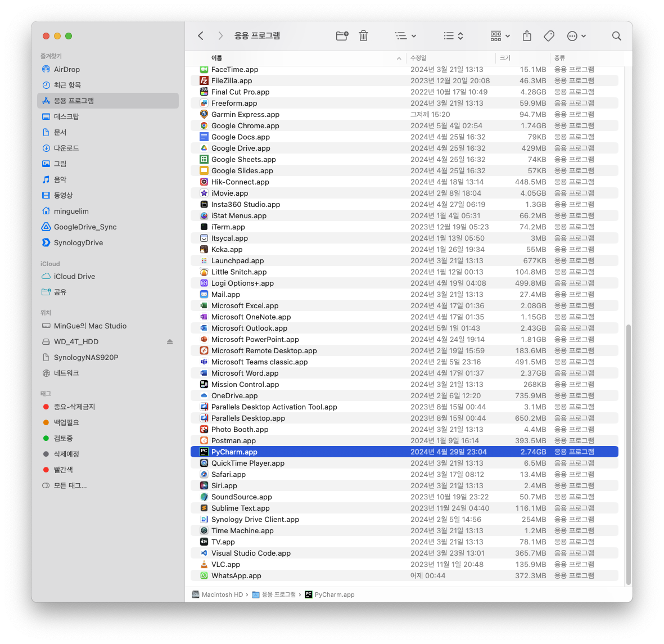Image resolution: width=664 pixels, height=644 pixels.
Task: Open the list indent view options dropdown
Action: pyautogui.click(x=405, y=36)
